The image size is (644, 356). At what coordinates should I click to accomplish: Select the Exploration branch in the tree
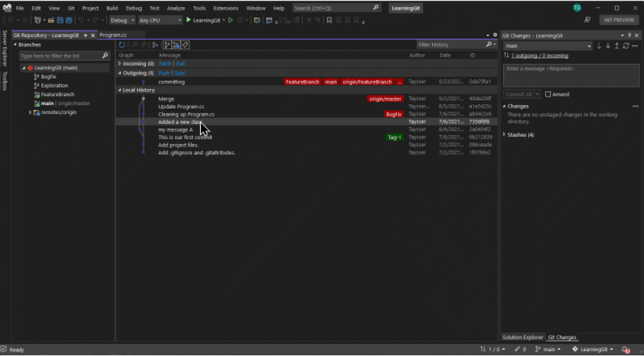point(54,86)
